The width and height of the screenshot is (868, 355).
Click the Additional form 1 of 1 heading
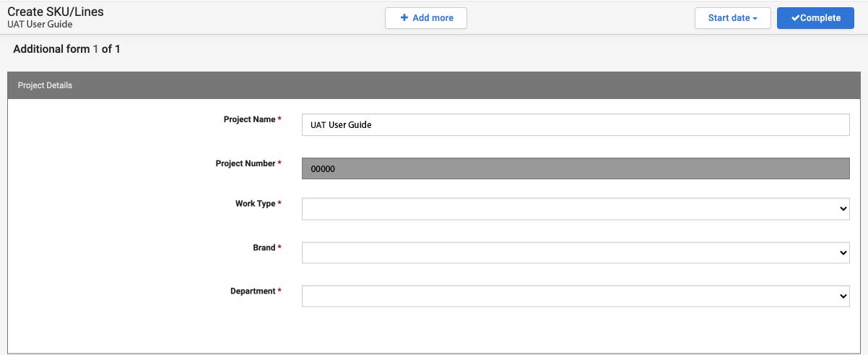(66, 49)
